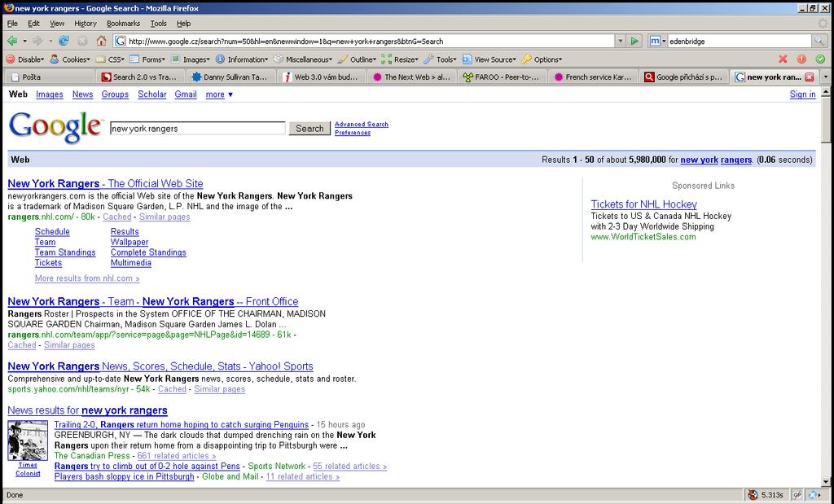
Task: Click the Google search query input field
Action: (198, 128)
